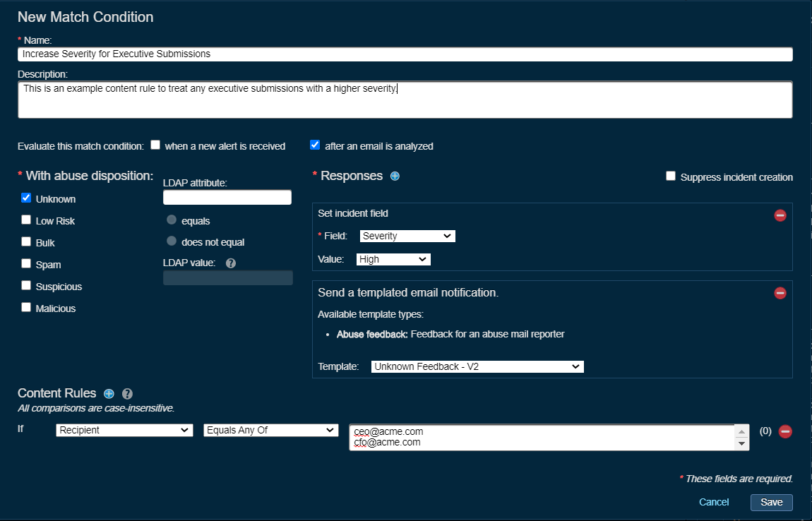Enable 'when a new alert is received'
Image resolution: width=812 pixels, height=521 pixels.
[155, 145]
